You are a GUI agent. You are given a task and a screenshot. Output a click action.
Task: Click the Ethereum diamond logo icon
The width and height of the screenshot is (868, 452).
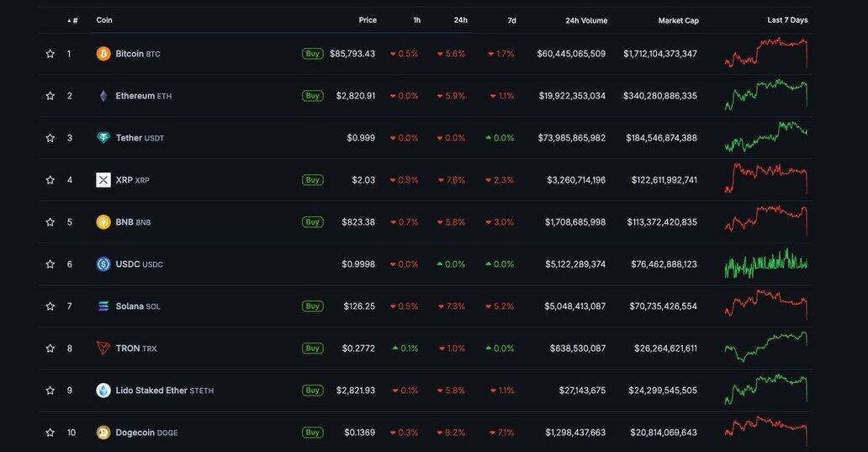pos(103,96)
